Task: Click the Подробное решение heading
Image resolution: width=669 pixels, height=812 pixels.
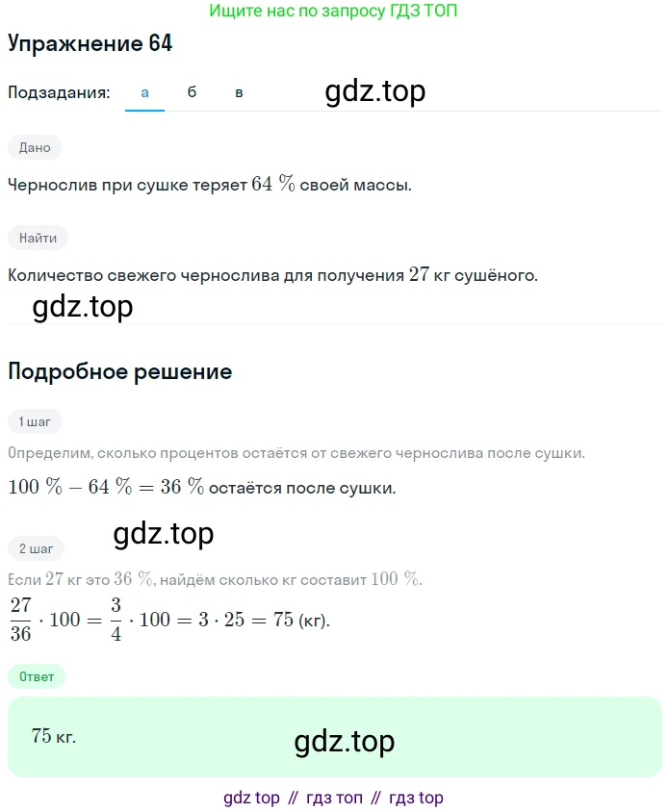Action: pyautogui.click(x=120, y=371)
